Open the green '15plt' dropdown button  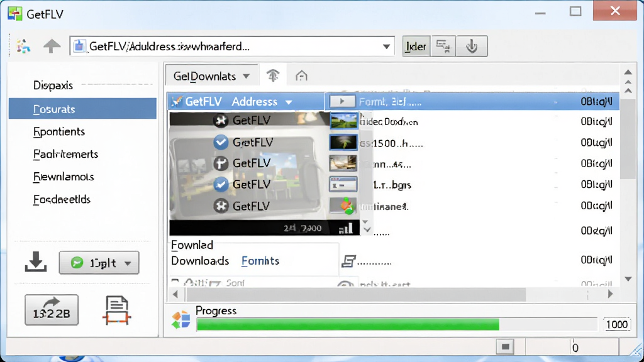pyautogui.click(x=99, y=263)
